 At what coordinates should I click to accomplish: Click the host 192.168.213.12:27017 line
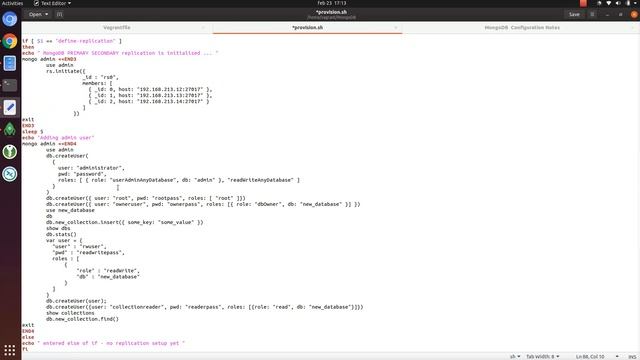pos(150,89)
